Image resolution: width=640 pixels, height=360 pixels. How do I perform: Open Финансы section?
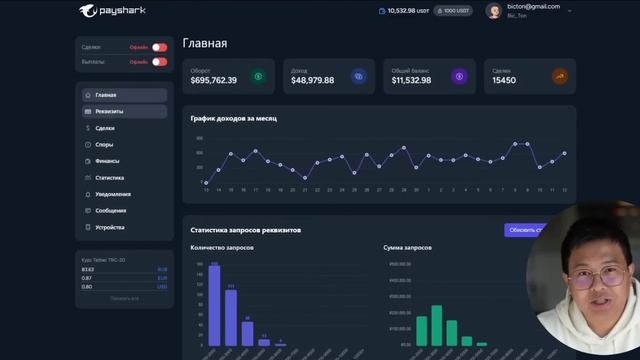point(124,161)
